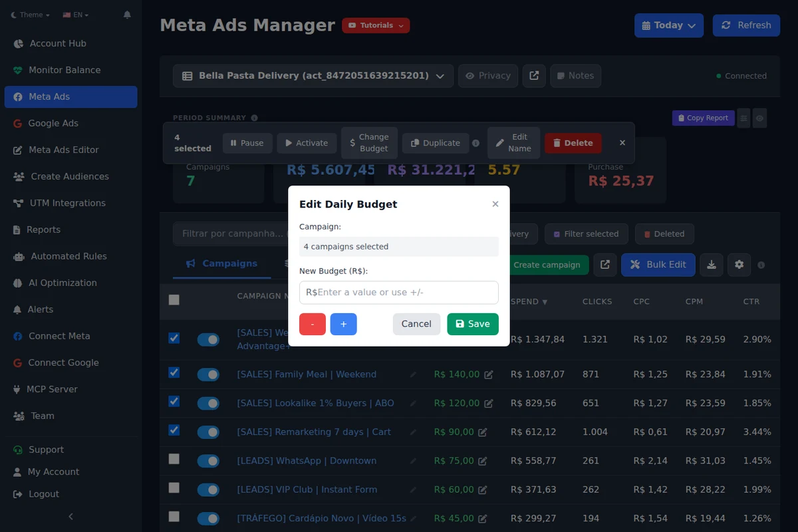
Task: Click the red minus budget button
Action: (313, 324)
